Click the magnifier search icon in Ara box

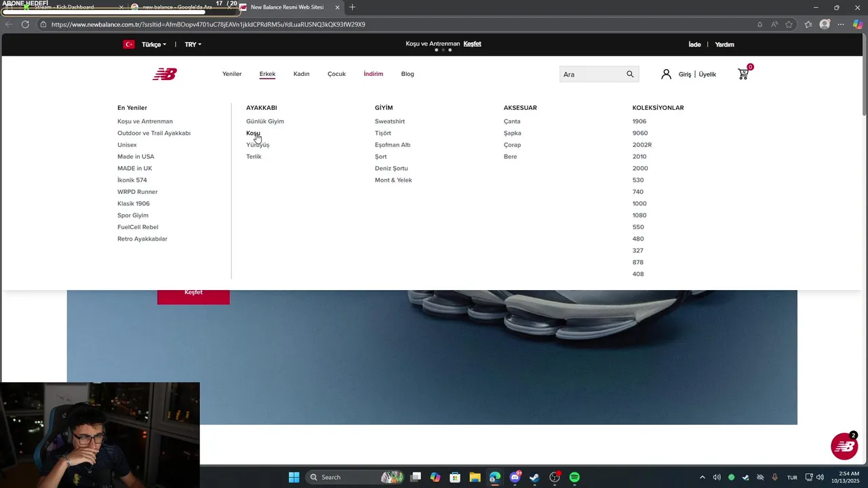pyautogui.click(x=630, y=74)
